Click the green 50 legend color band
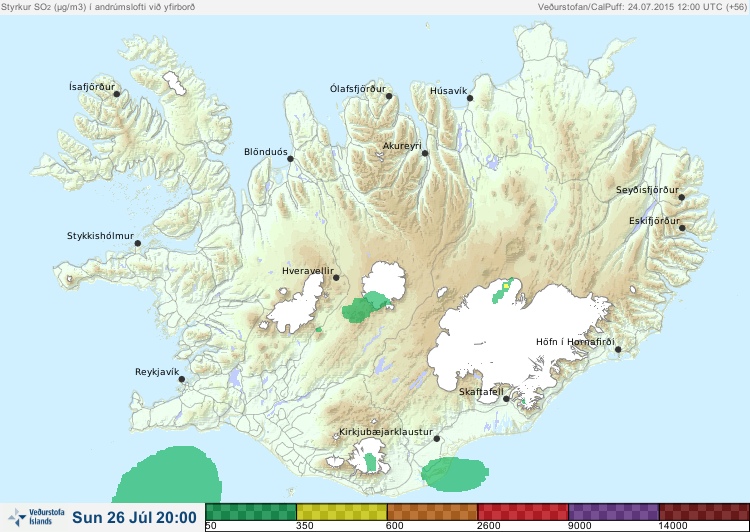 [251, 512]
